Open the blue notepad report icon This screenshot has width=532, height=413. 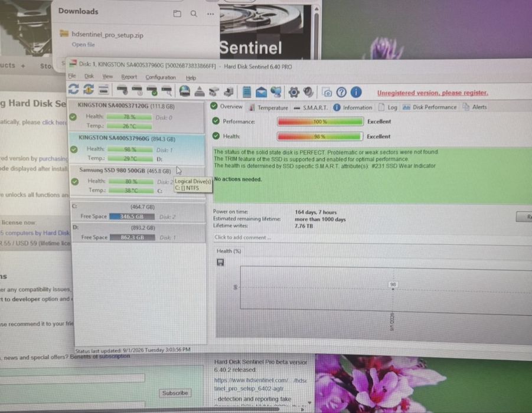click(x=247, y=92)
